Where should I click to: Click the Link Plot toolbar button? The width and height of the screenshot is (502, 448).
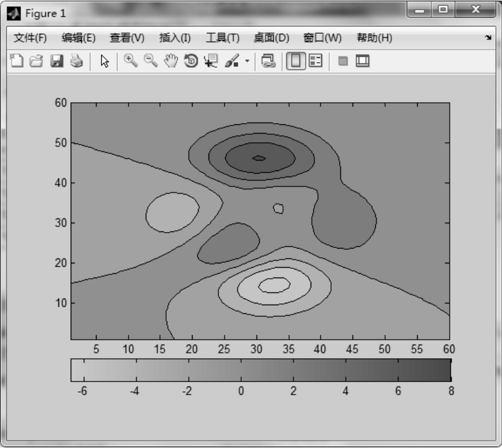click(x=268, y=61)
